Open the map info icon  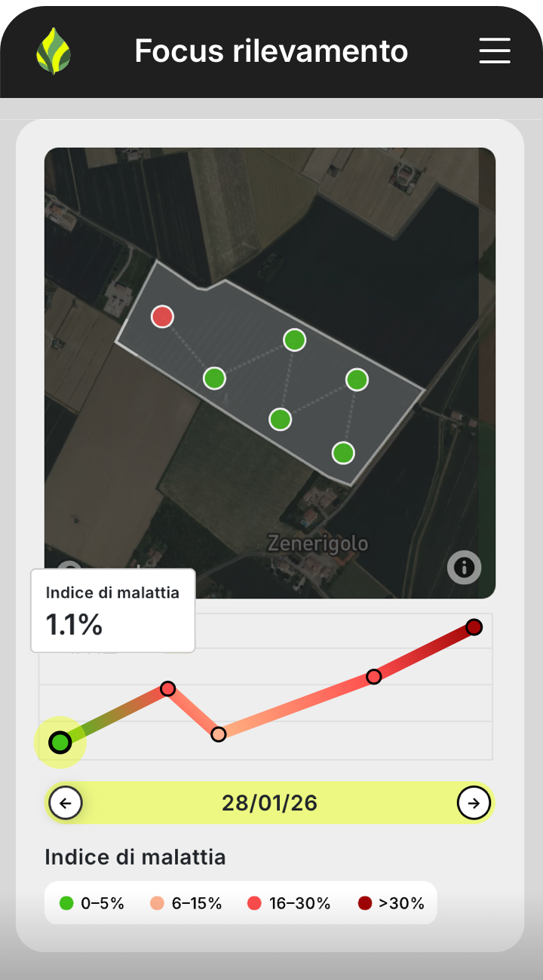(x=464, y=567)
